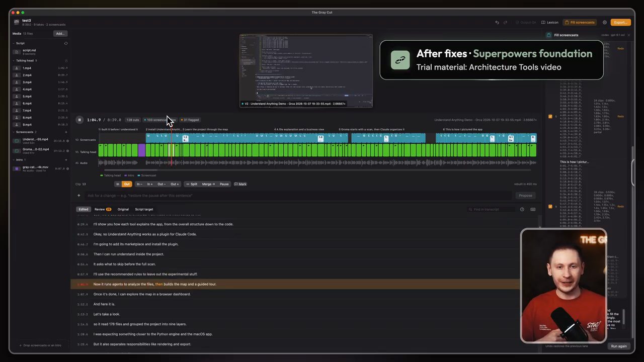Select Groma...0-02.mp4 screencast file

[x=40, y=150]
